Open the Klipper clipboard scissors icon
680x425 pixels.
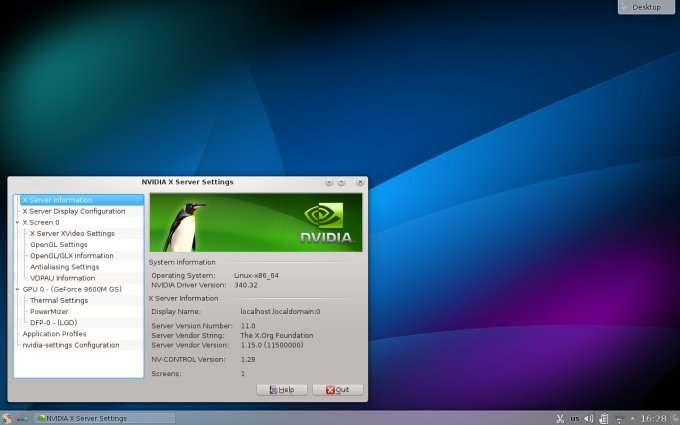coord(560,419)
